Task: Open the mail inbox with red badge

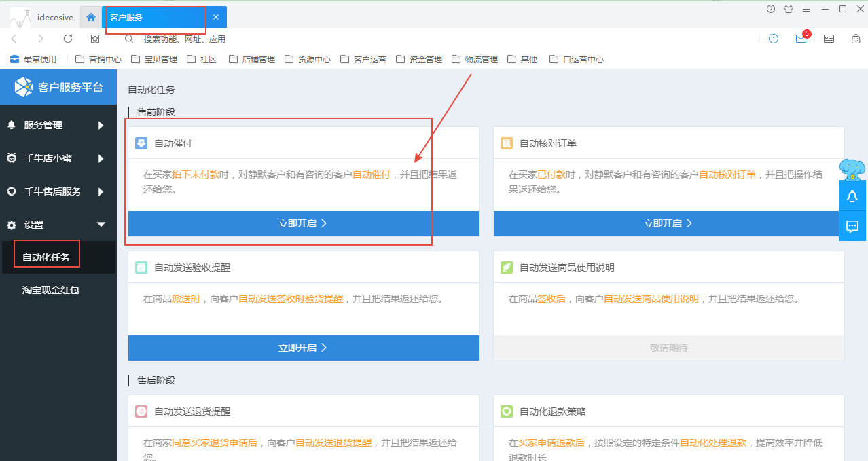Action: point(801,39)
